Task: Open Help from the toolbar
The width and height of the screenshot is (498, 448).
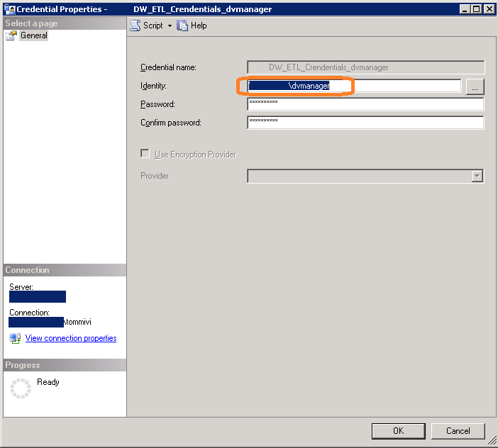Action: click(x=192, y=26)
